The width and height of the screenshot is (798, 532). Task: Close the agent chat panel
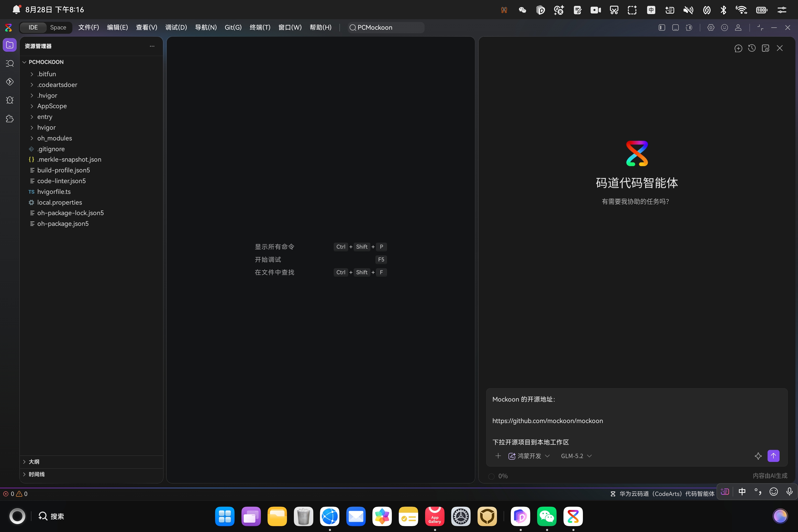pos(780,48)
